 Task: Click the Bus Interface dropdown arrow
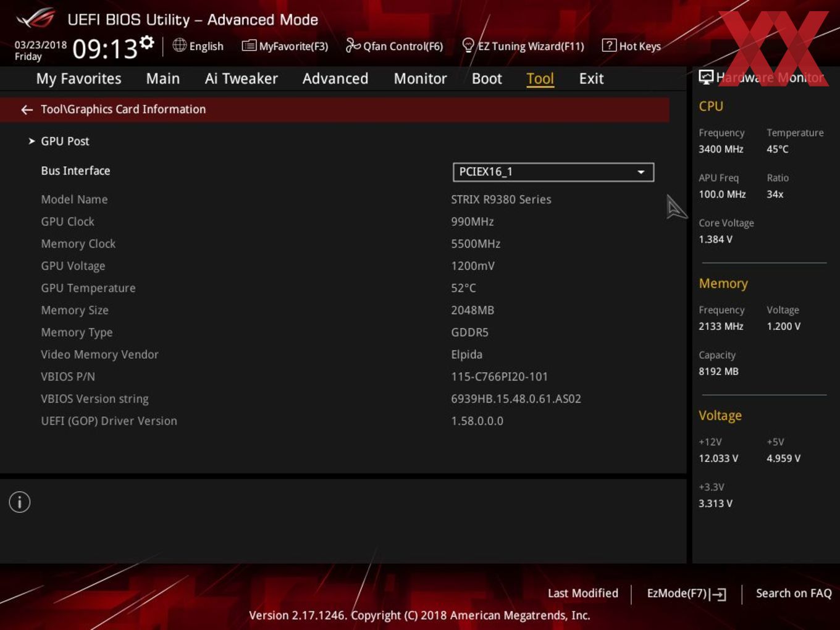(641, 172)
